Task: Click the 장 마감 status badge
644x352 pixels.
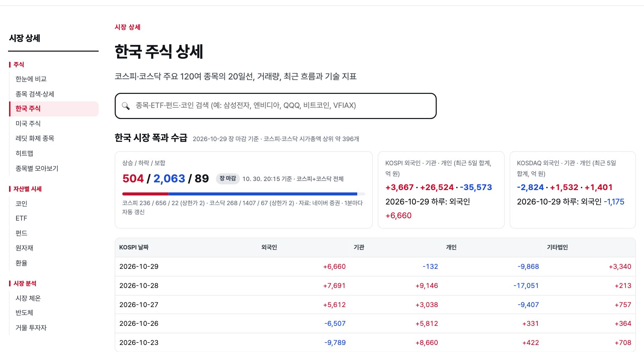Action: 227,178
